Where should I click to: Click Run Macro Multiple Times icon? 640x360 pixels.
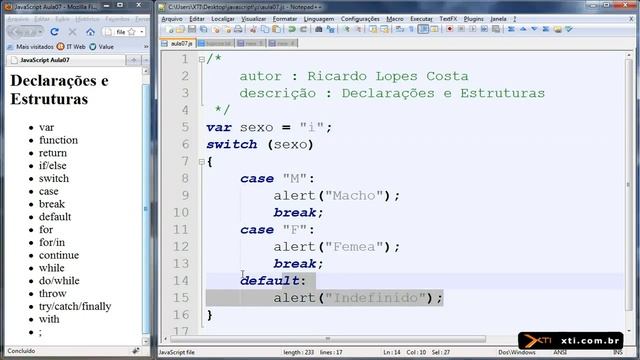(x=484, y=29)
